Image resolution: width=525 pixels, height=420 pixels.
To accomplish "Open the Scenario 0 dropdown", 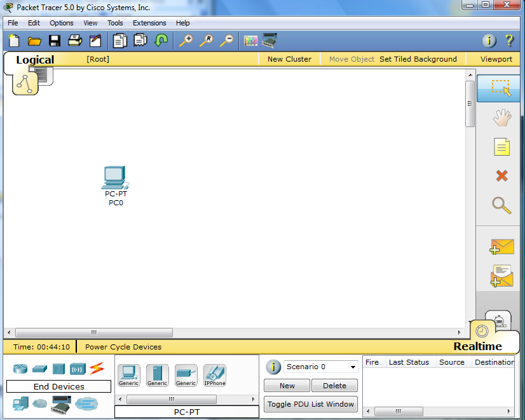I will 321,367.
